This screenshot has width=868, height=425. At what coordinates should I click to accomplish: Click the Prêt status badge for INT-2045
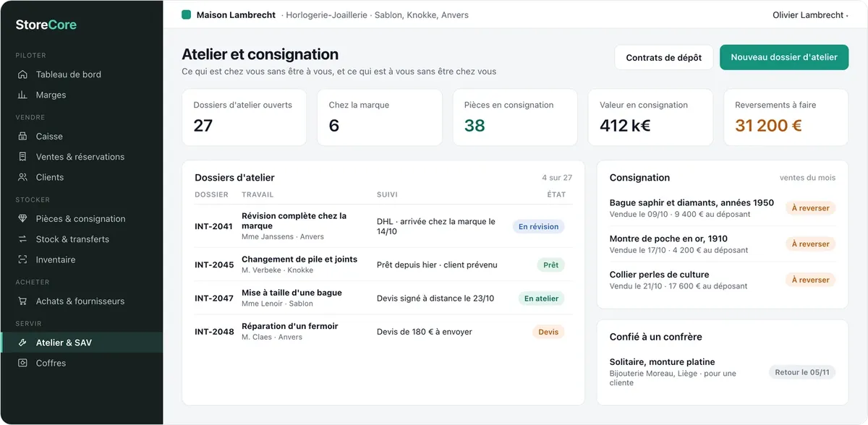pyautogui.click(x=551, y=265)
